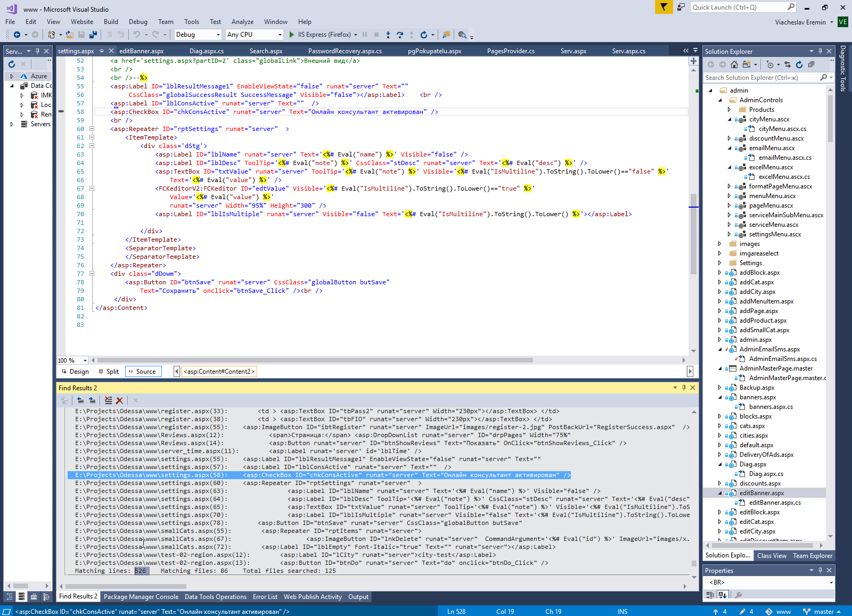
Task: Open the Analyze menu
Action: (x=242, y=22)
